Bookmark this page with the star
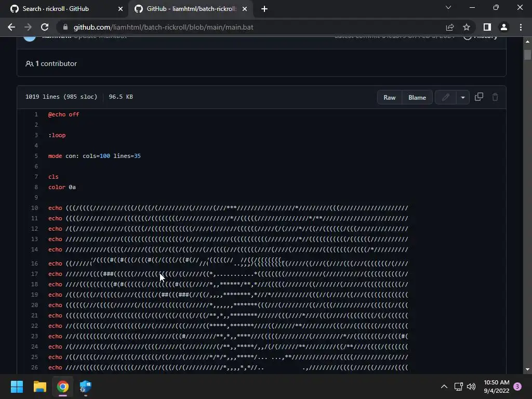This screenshot has height=399, width=532. (467, 27)
